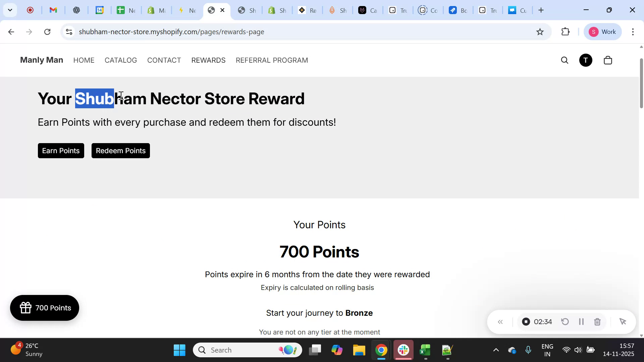644x362 pixels.
Task: Click the Redeem Points button
Action: click(120, 151)
